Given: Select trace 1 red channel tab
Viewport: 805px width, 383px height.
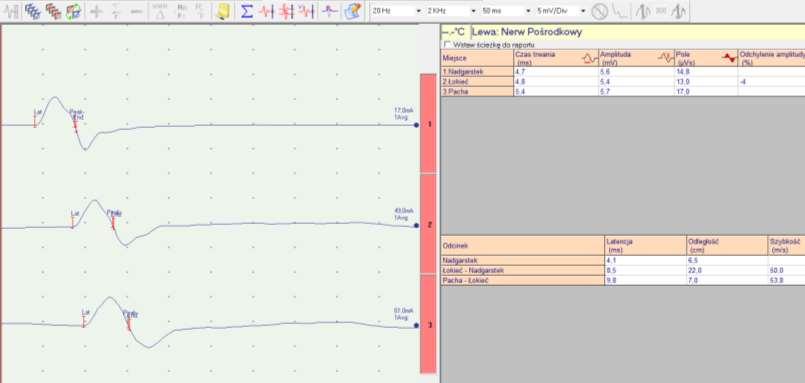Looking at the screenshot, I should click(x=428, y=123).
